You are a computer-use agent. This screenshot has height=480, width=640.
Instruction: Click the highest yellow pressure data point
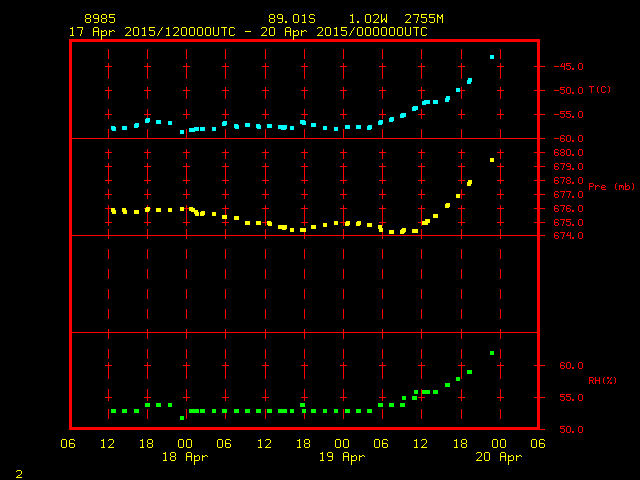[x=492, y=160]
